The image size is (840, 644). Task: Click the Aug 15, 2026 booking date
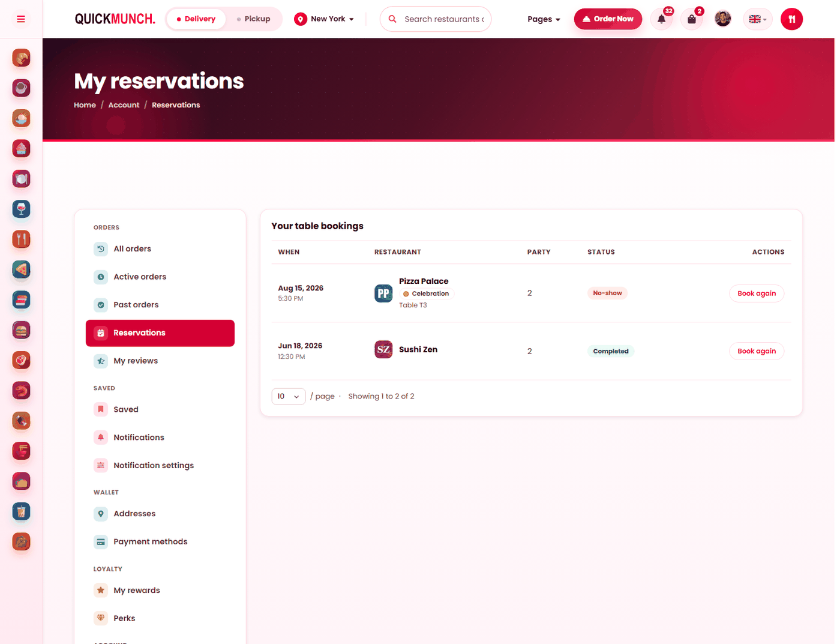coord(301,288)
